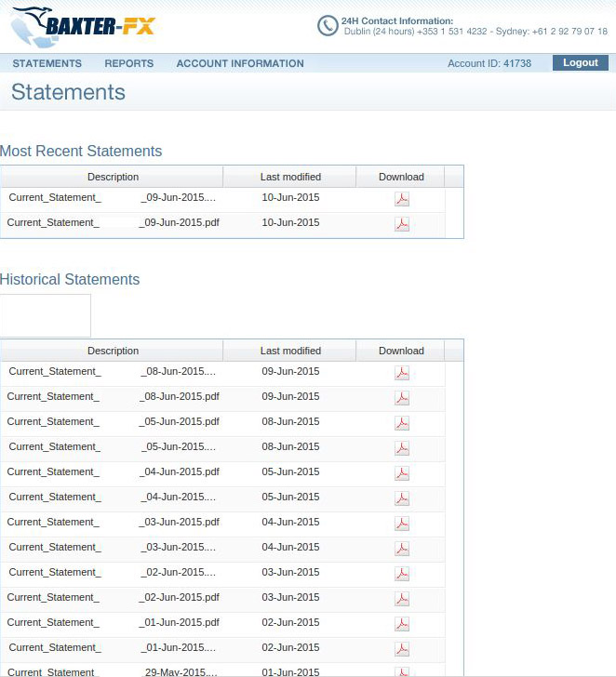Click Download header in Most Recent Statements

[401, 177]
